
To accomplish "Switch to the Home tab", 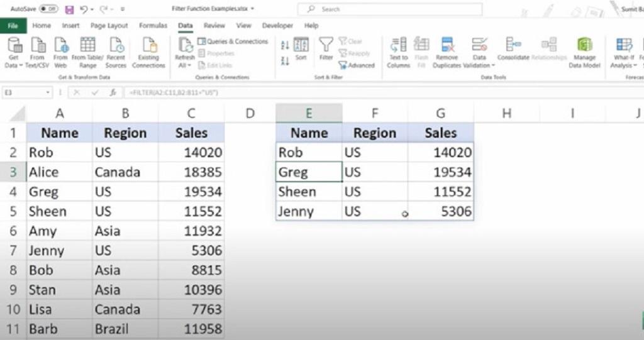I will coord(42,26).
